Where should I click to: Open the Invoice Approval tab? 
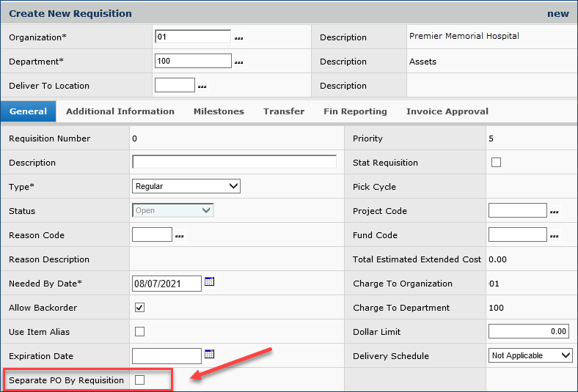447,111
